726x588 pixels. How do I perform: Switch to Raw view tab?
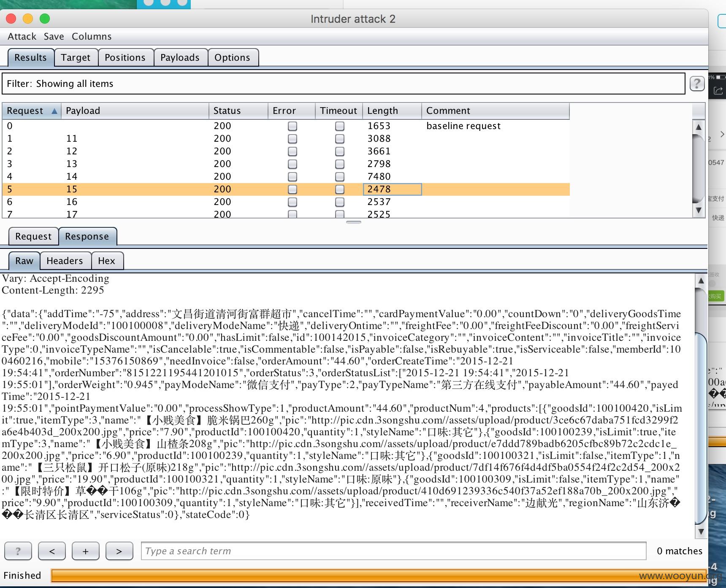[24, 261]
